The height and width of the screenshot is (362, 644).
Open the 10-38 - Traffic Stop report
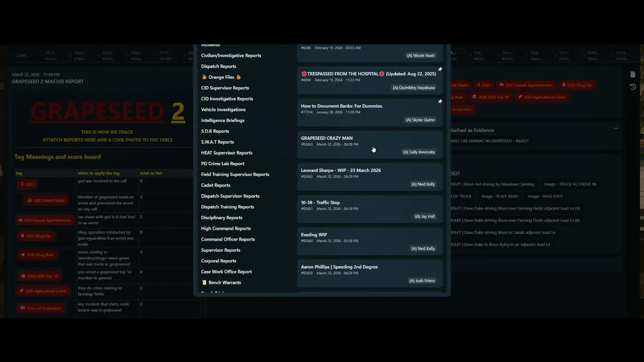[370, 209]
